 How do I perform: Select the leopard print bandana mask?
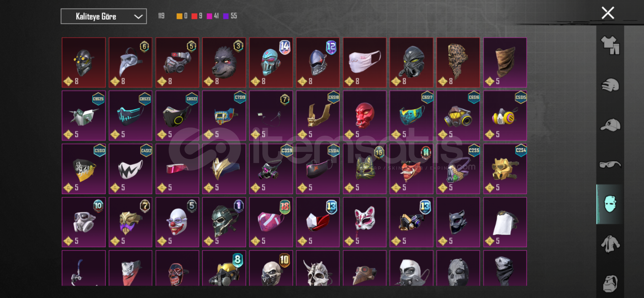point(458,62)
